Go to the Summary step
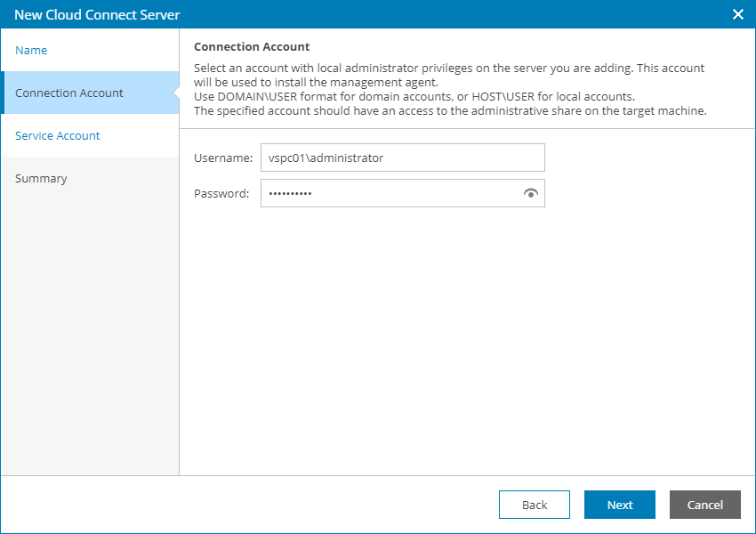 pyautogui.click(x=41, y=178)
